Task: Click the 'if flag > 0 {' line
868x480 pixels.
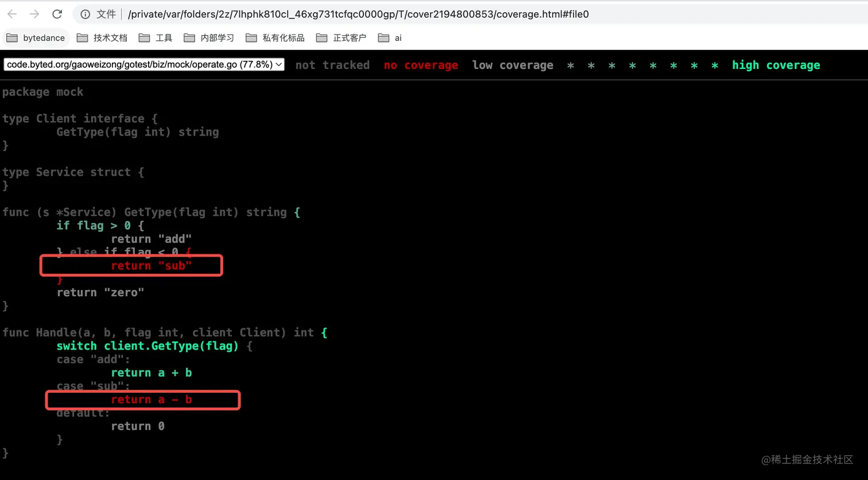Action: pyautogui.click(x=100, y=226)
